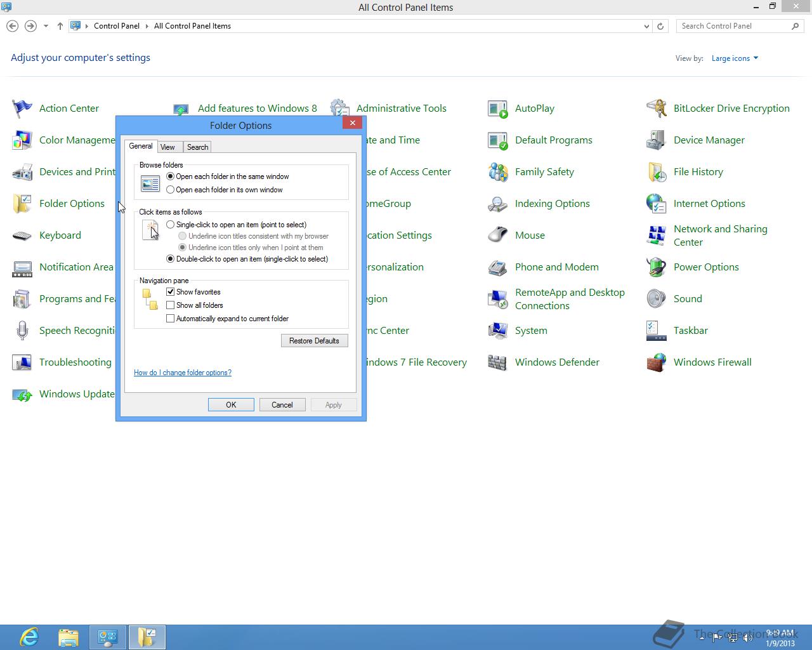Open the Color Management icon
The width and height of the screenshot is (812, 650).
point(22,140)
